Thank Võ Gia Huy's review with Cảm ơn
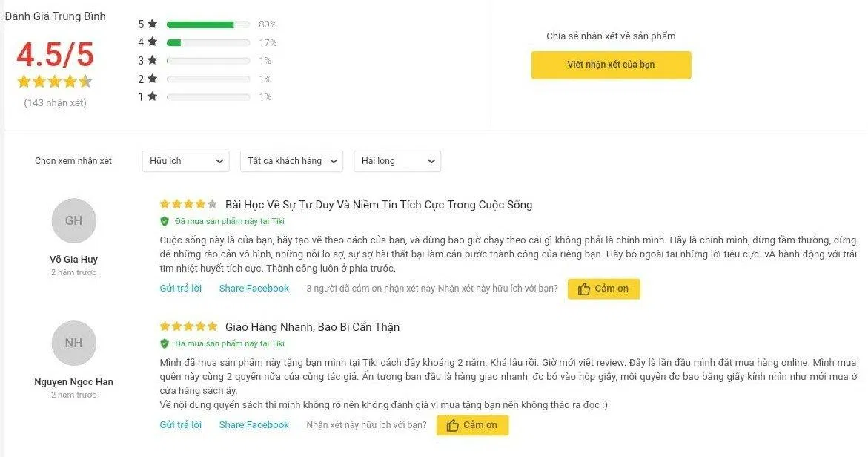Image resolution: width=868 pixels, height=457 pixels. [x=603, y=289]
